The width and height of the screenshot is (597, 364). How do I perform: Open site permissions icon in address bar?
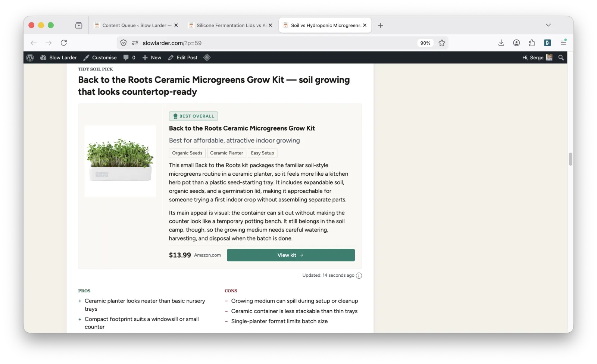coord(135,43)
